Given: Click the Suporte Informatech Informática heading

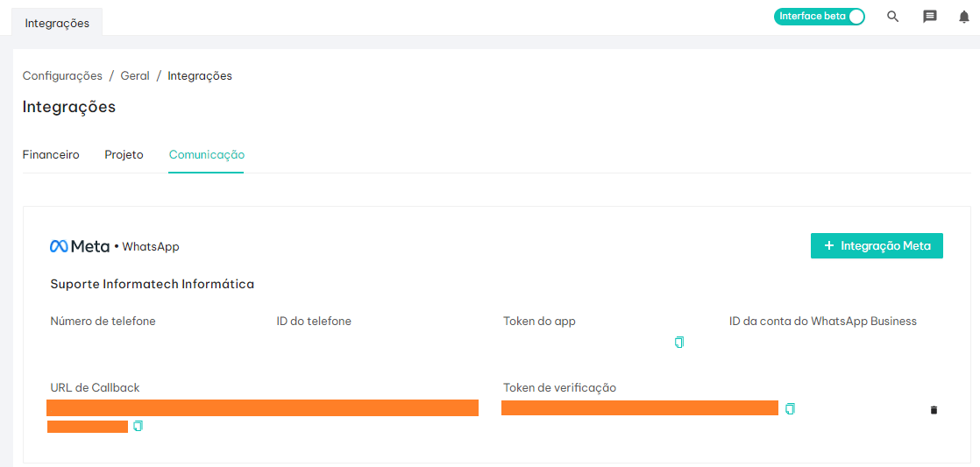Looking at the screenshot, I should (x=153, y=284).
